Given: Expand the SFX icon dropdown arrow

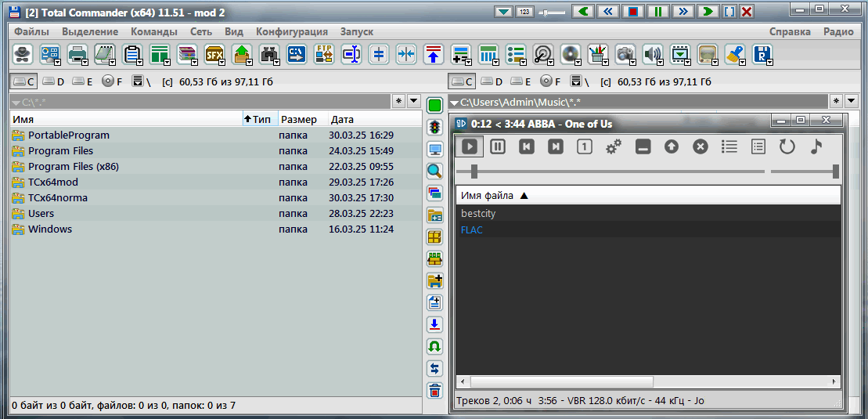Looking at the screenshot, I should [222, 62].
